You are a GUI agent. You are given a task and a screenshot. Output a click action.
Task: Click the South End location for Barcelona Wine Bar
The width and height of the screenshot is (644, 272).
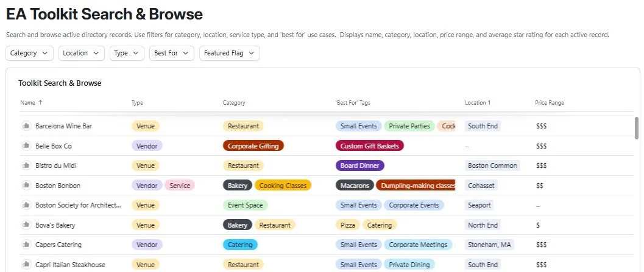[x=483, y=126]
